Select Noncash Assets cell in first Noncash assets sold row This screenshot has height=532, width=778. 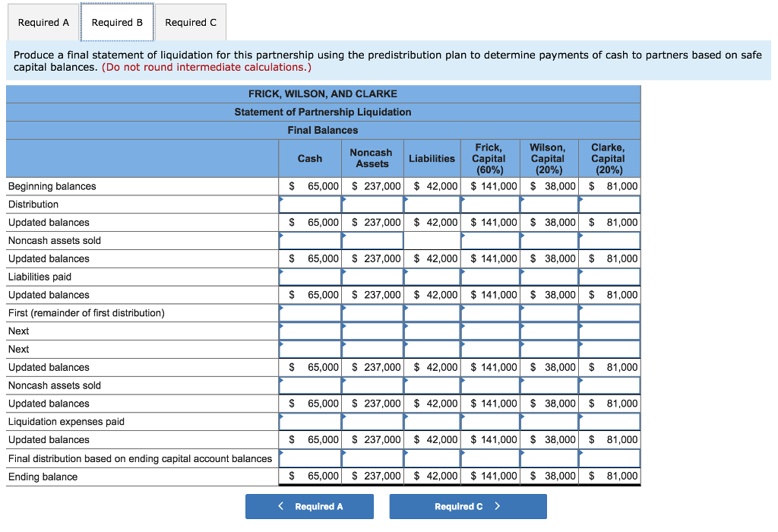coord(372,241)
